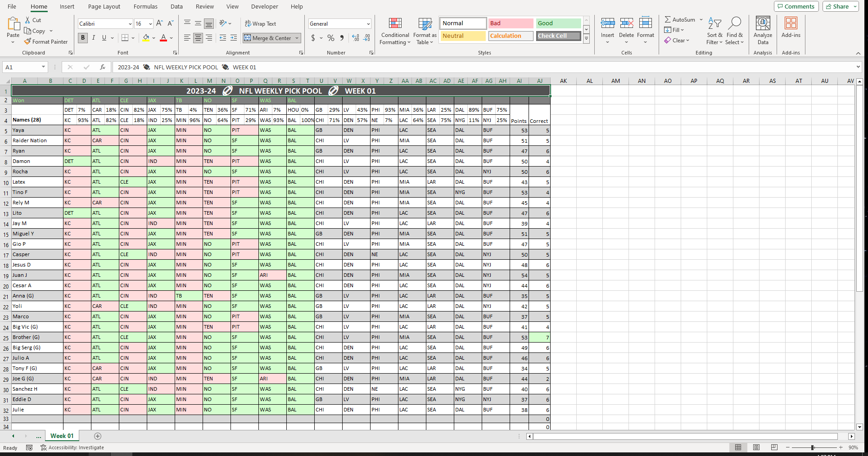Open the number format dropdown
This screenshot has width=868, height=456.
[x=368, y=24]
